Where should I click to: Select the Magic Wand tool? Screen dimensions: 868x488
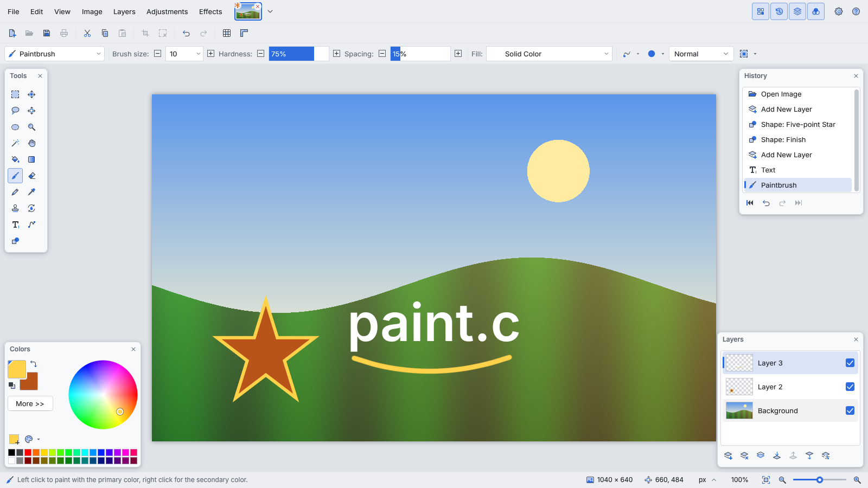[15, 143]
